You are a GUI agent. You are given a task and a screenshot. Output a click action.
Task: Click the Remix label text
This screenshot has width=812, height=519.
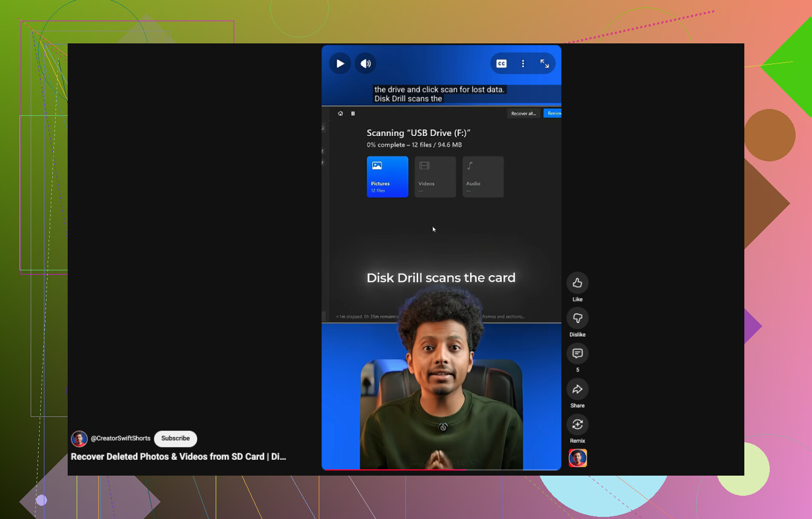tap(577, 441)
